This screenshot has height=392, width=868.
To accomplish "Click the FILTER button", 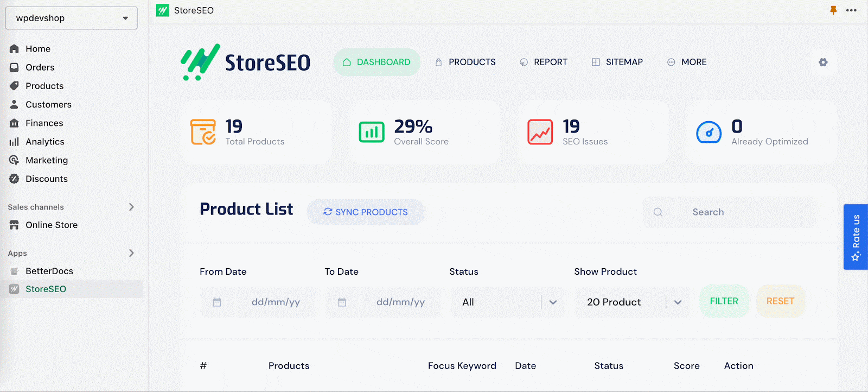I will (724, 301).
